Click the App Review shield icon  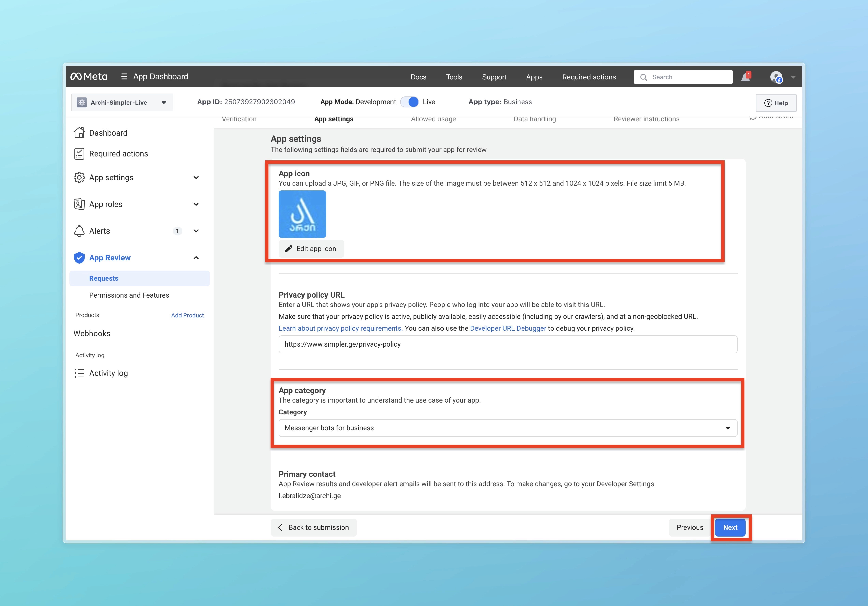click(x=79, y=258)
